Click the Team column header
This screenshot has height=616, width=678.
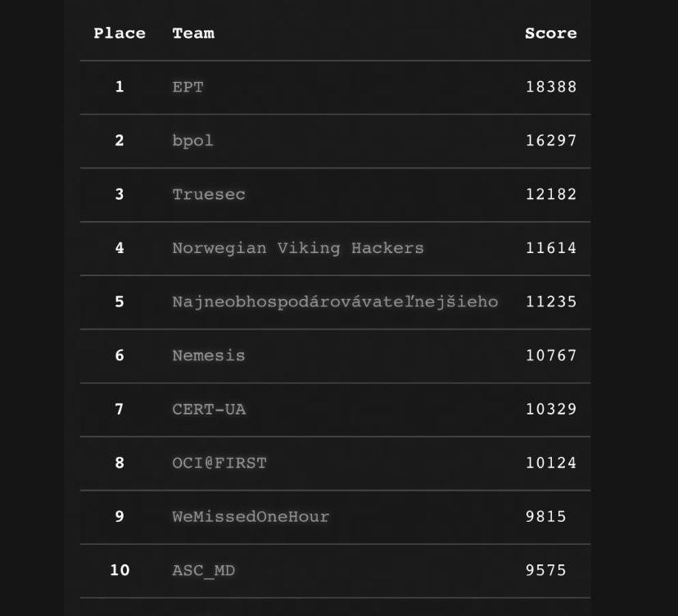193,34
